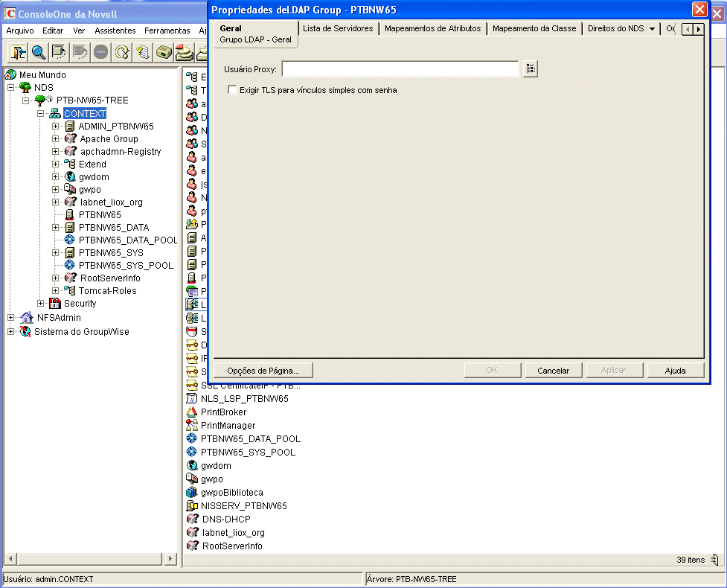Open the Ver menu
727x588 pixels.
pos(79,31)
